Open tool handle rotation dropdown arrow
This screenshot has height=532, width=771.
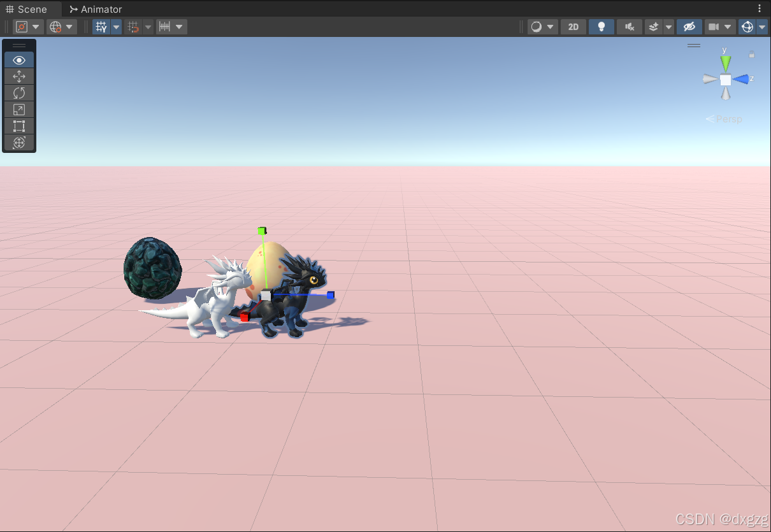pos(69,27)
